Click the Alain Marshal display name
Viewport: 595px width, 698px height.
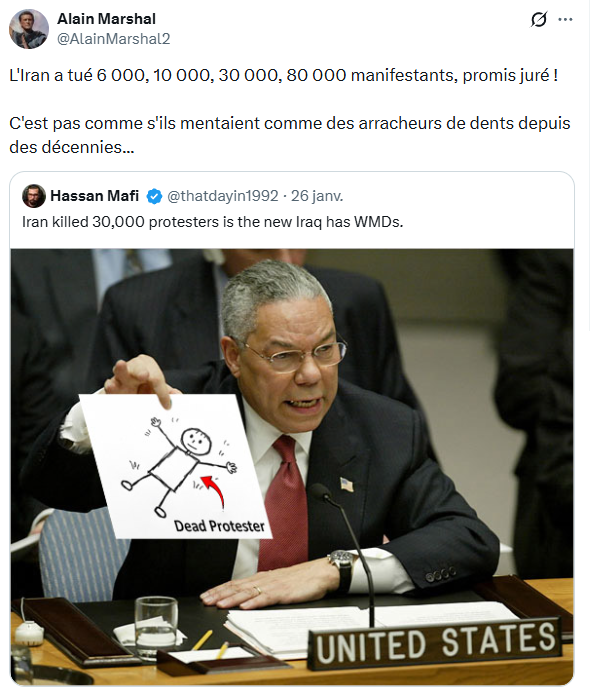coord(106,19)
